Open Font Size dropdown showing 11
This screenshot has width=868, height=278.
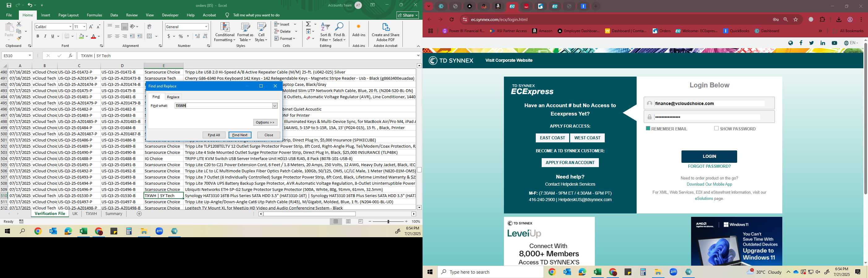(x=84, y=27)
